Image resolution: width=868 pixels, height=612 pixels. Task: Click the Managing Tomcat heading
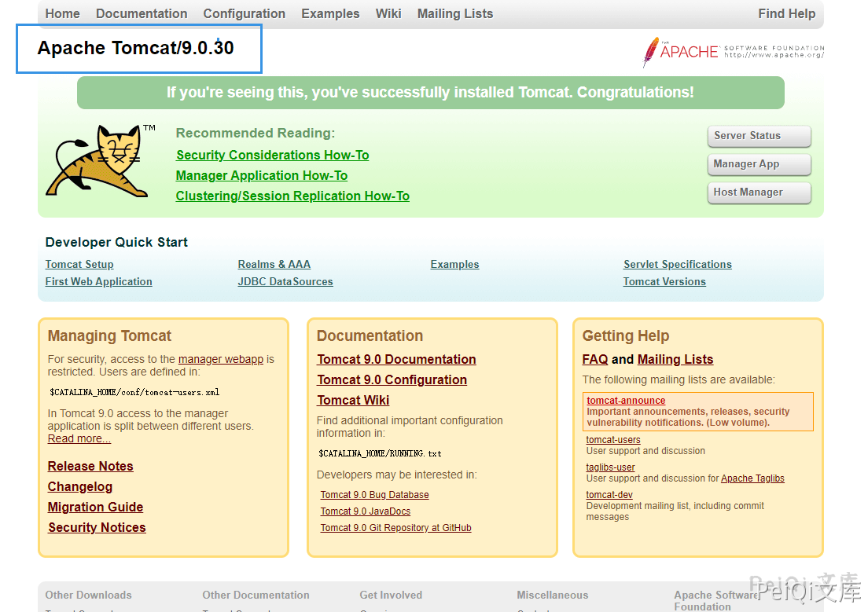(x=109, y=336)
